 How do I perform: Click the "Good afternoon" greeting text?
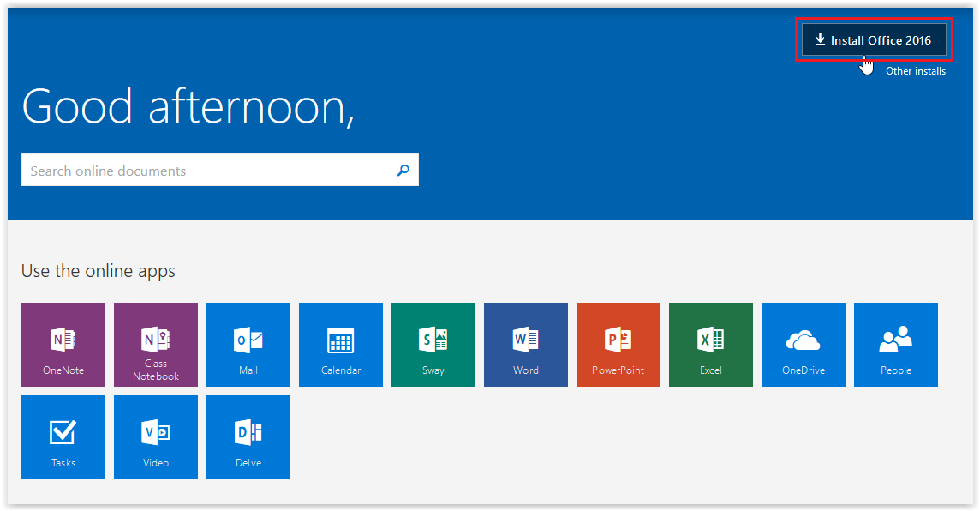188,107
